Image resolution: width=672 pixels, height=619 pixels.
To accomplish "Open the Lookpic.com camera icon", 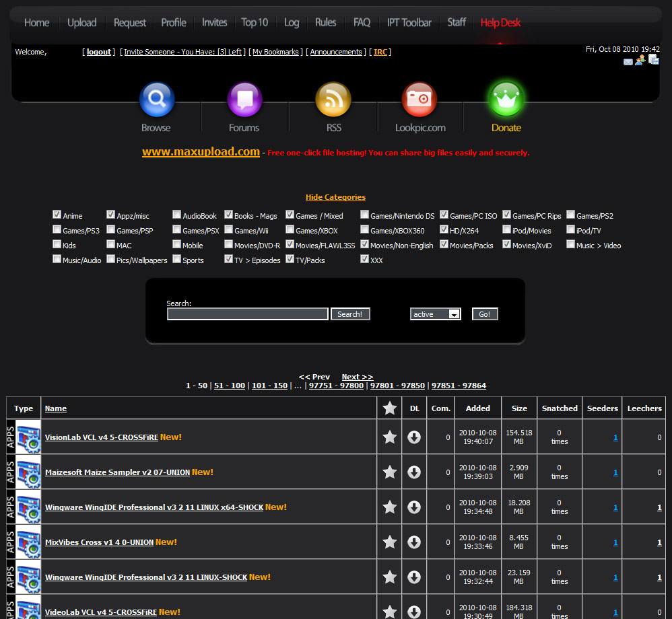I will 419,100.
